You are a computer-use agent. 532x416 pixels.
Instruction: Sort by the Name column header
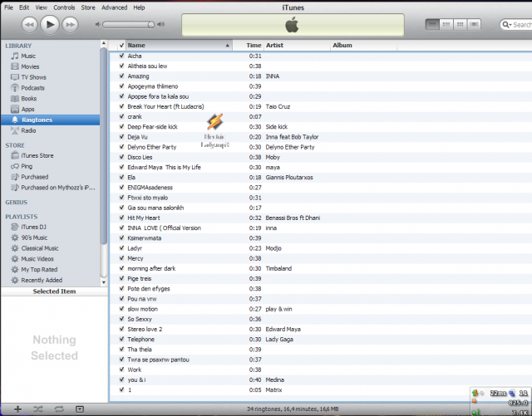[x=179, y=45]
